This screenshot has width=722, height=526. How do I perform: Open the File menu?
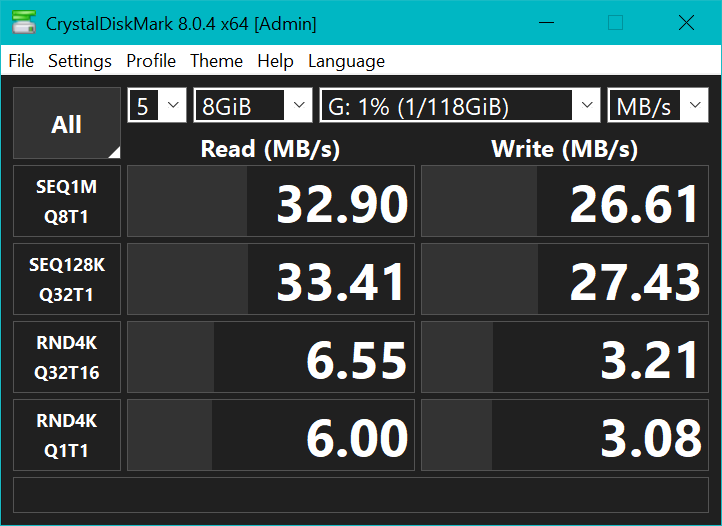pyautogui.click(x=21, y=61)
